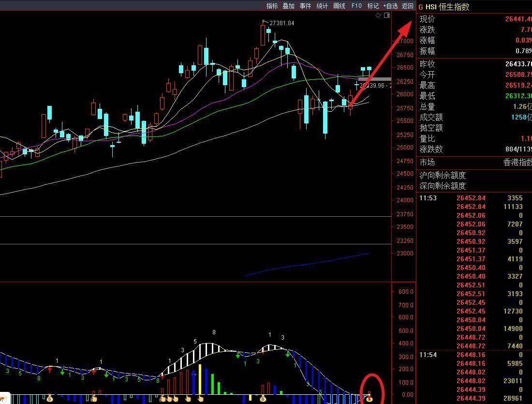Select the rightmost green down-arrow signal
The height and width of the screenshot is (404, 532).
click(288, 355)
